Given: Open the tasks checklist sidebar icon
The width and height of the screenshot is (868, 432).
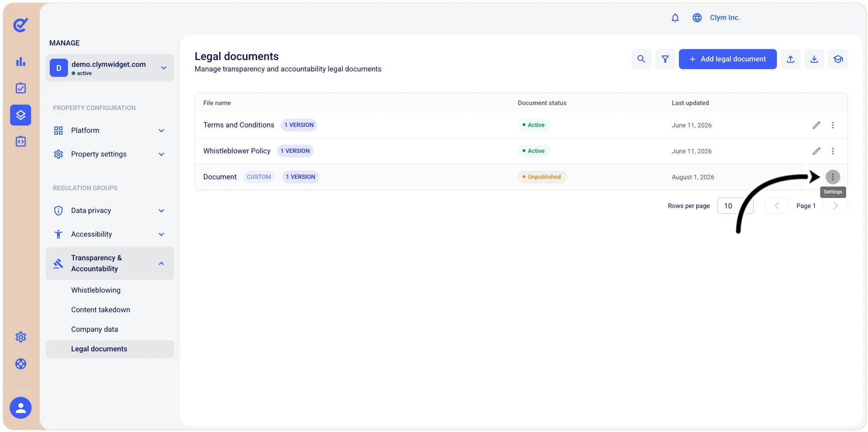Looking at the screenshot, I should [x=21, y=88].
